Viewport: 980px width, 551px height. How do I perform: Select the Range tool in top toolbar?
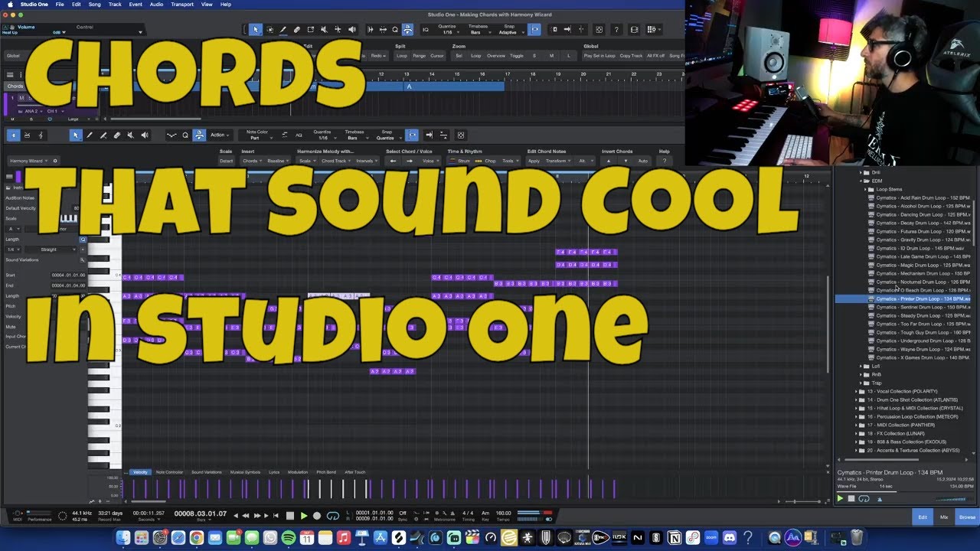(269, 29)
